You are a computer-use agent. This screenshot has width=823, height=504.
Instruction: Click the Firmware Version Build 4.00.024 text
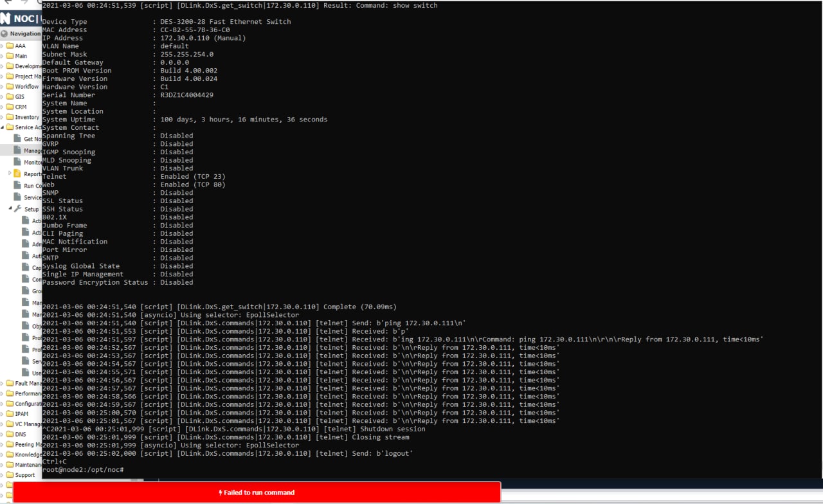pyautogui.click(x=188, y=78)
